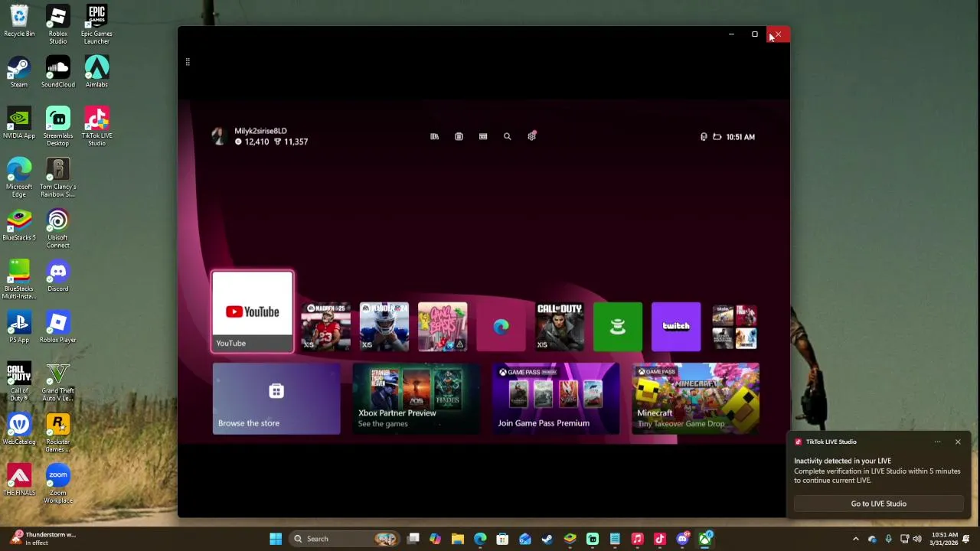Select Microsoft Edge desktop shortcut

click(19, 178)
